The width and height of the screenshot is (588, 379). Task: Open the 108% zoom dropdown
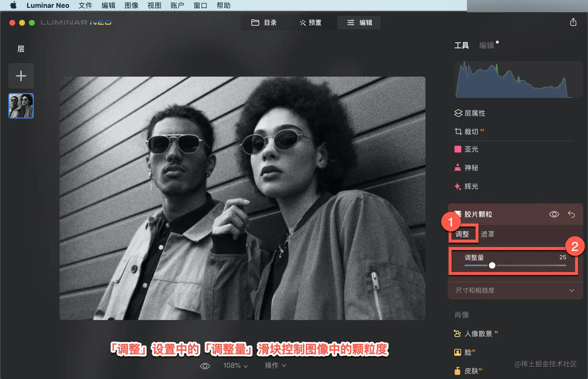pos(235,365)
